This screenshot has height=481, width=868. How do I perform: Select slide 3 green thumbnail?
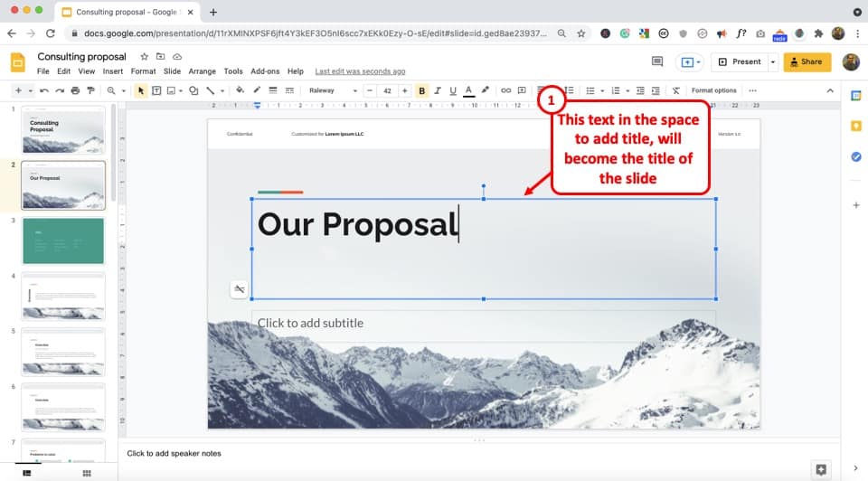(63, 241)
